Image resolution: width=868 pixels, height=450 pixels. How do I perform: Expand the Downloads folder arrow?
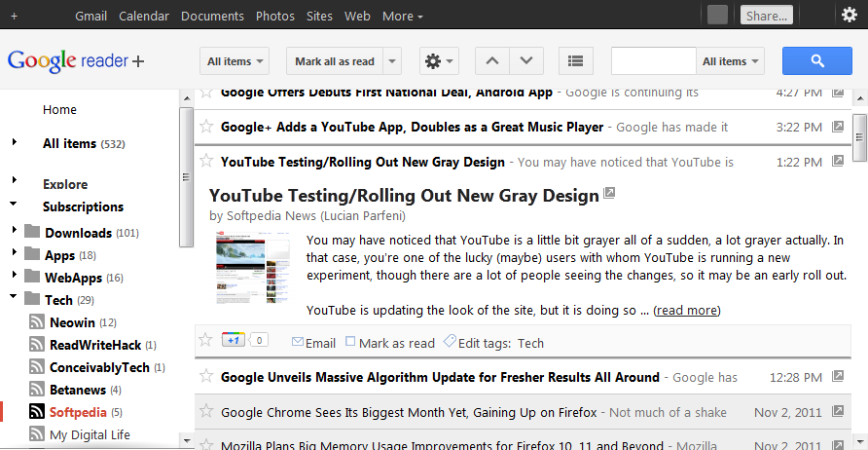[x=15, y=230]
